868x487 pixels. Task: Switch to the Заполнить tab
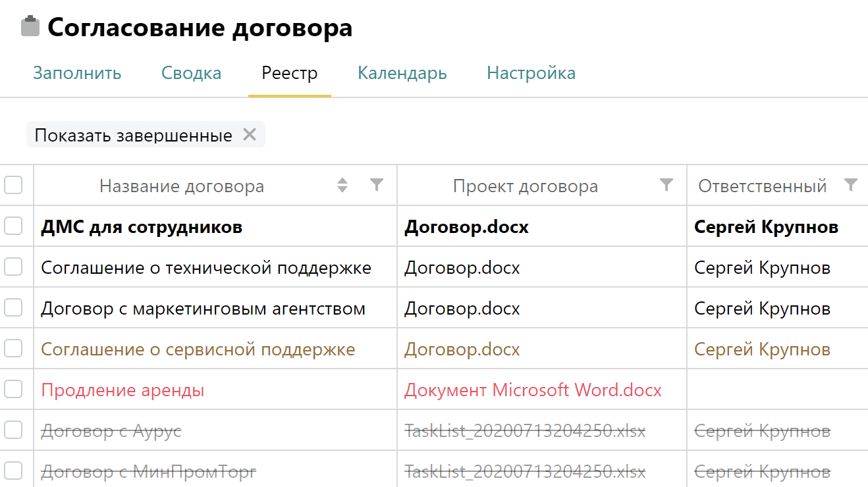(x=77, y=73)
